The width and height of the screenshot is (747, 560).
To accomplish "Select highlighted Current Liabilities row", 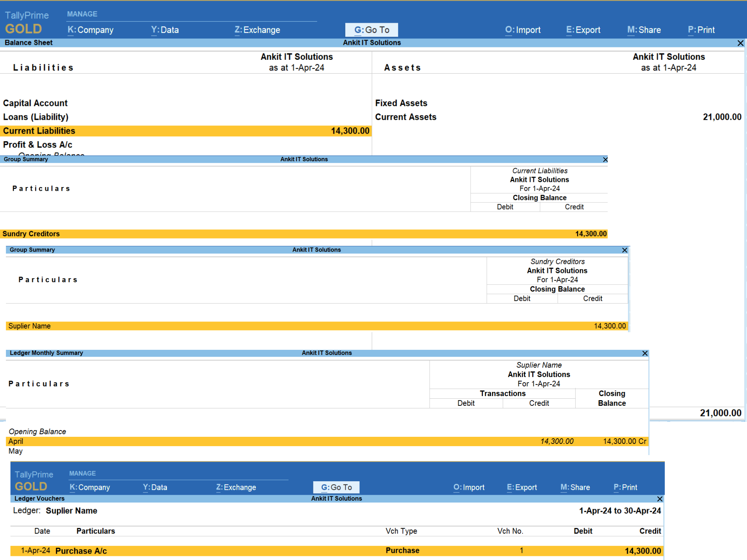I will [x=186, y=131].
